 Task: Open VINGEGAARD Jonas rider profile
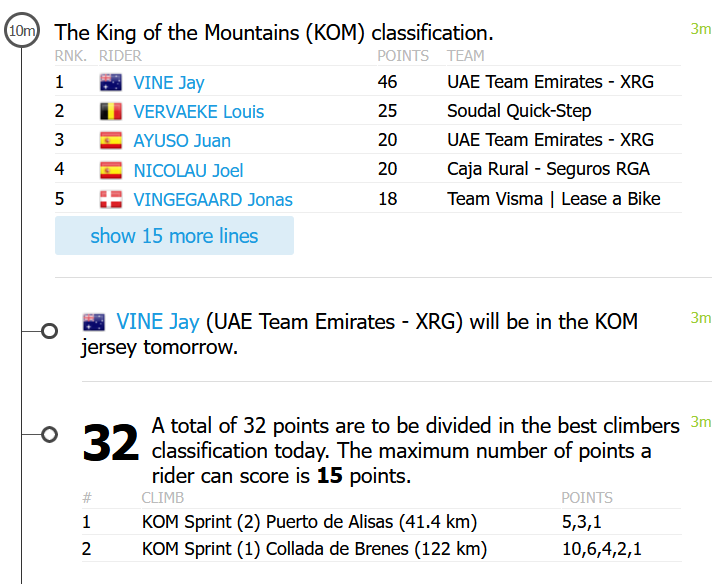212,199
